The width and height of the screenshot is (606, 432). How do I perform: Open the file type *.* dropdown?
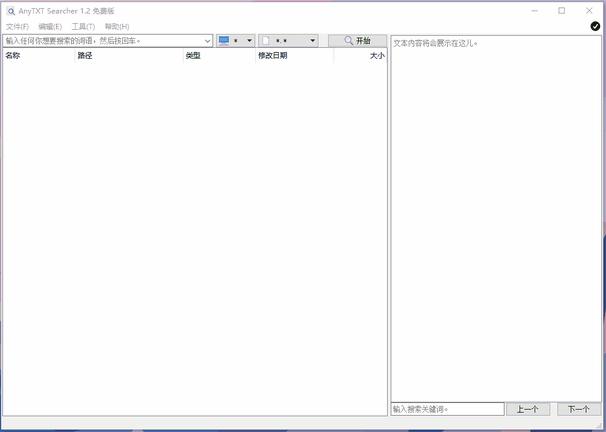[x=288, y=41]
